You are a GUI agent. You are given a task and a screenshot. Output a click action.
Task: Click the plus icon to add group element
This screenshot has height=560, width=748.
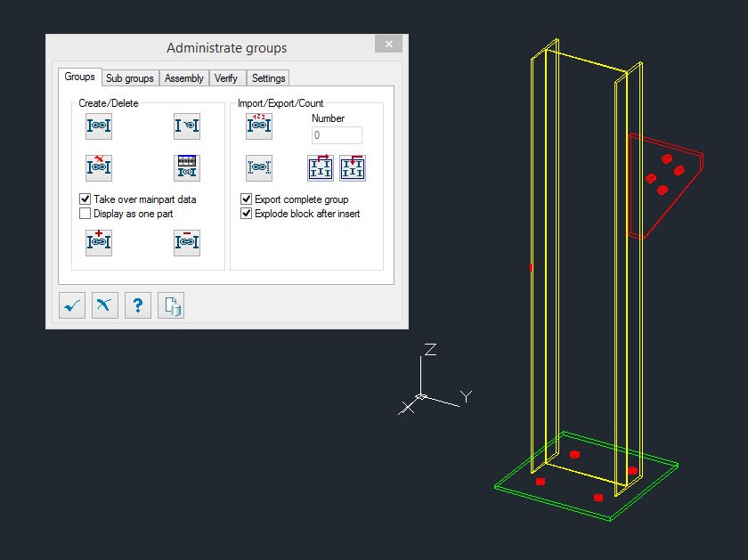pos(98,242)
